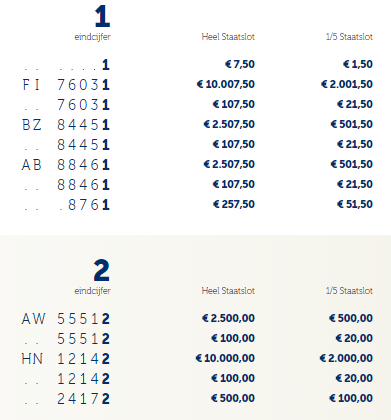The image size is (391, 420).
Task: Click the large eindcijfer 1 heading
Action: (x=102, y=16)
